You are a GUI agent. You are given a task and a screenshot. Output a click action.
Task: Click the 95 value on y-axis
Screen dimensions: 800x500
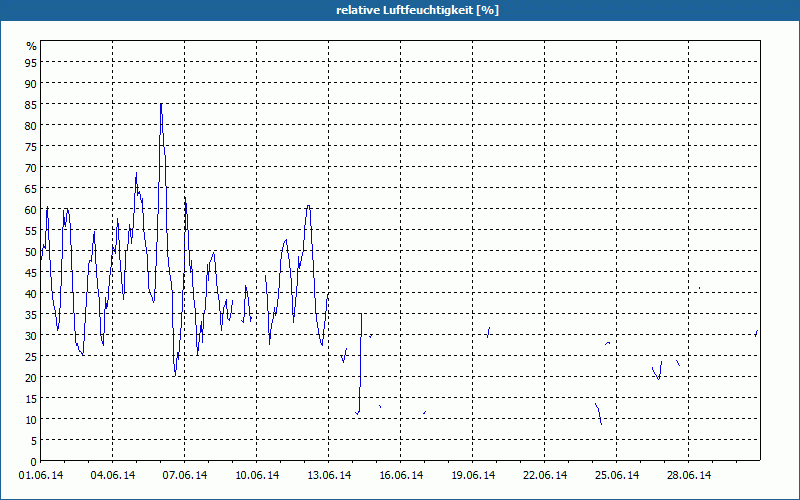pos(30,63)
